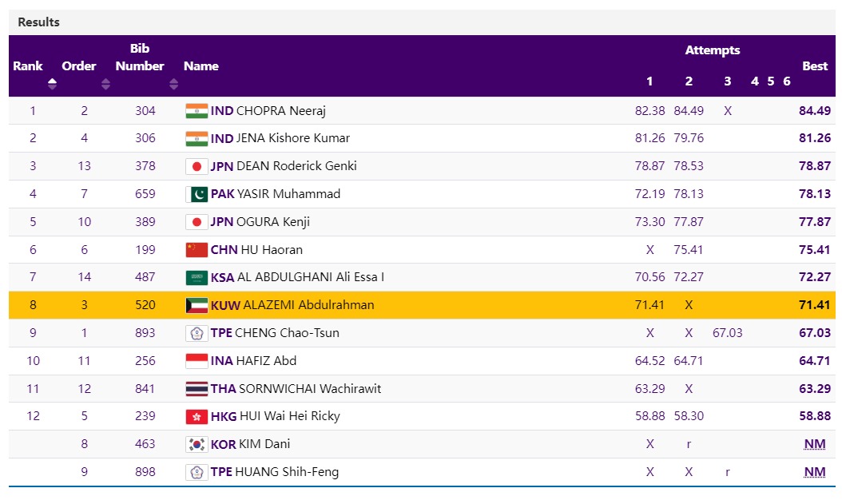Click the Indonesia flag beside HAFIZ Abd
Image resolution: width=842 pixels, height=504 pixels.
click(197, 361)
